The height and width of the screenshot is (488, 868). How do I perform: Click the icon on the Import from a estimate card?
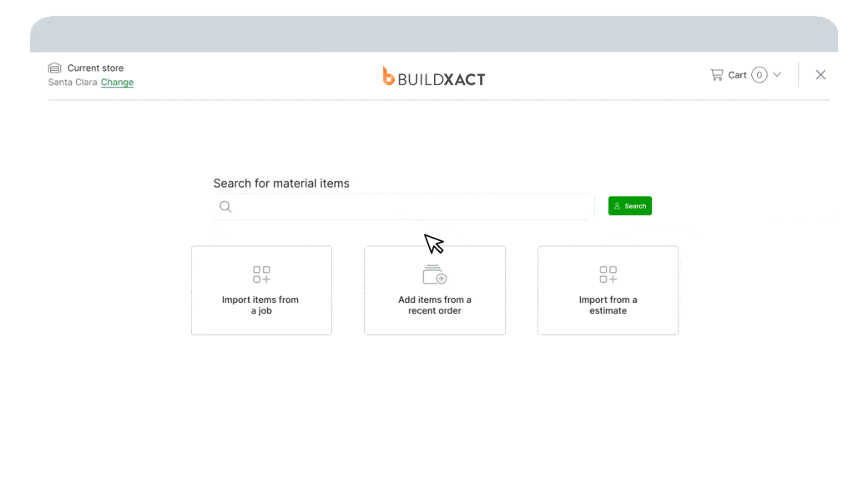[608, 274]
